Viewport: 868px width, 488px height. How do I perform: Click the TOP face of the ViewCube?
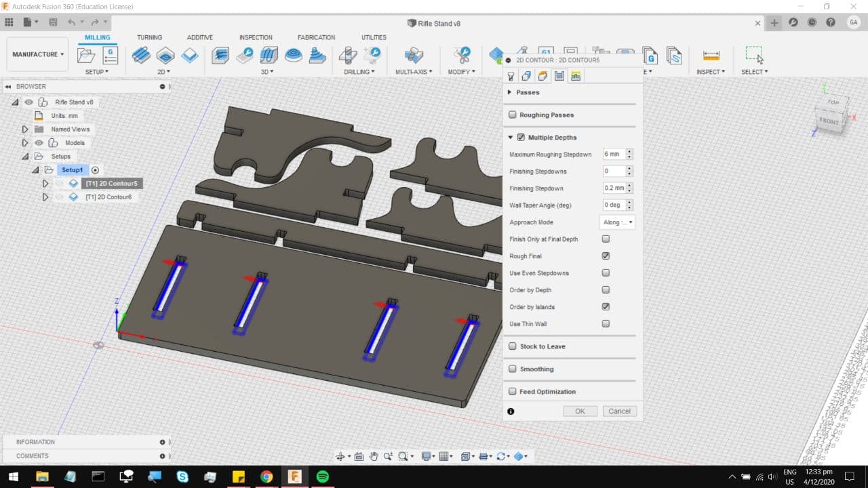pos(833,103)
